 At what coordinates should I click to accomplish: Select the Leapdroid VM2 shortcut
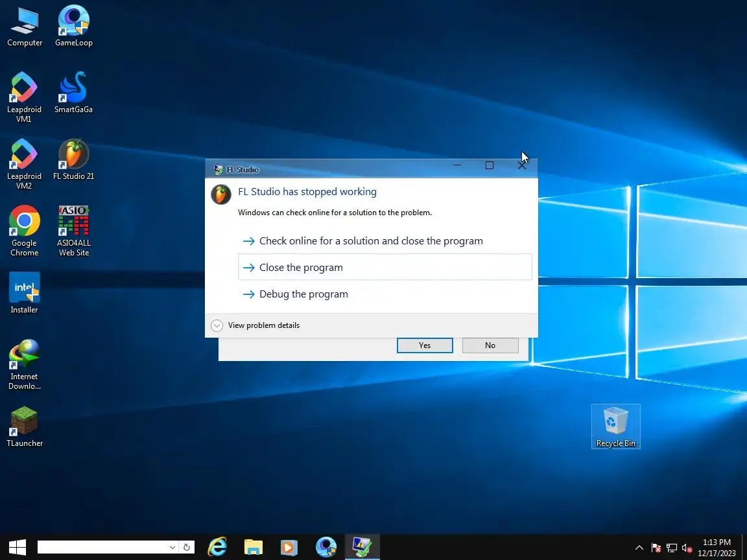[24, 164]
